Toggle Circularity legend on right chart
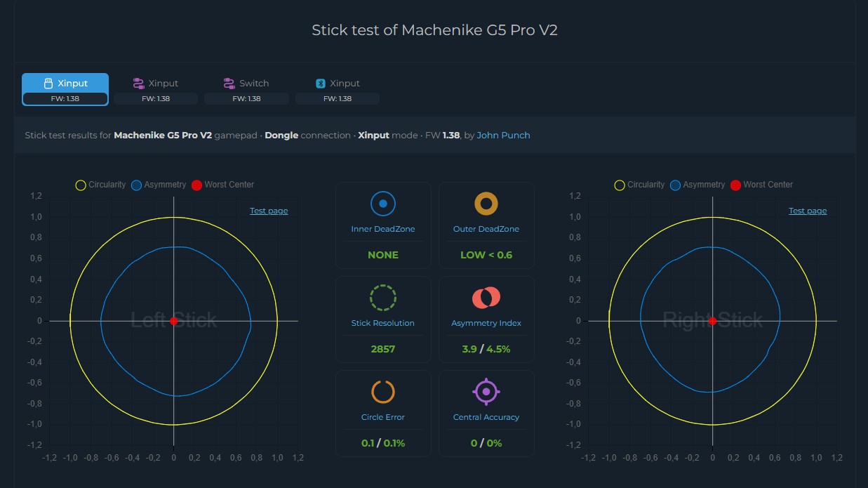 coord(639,185)
